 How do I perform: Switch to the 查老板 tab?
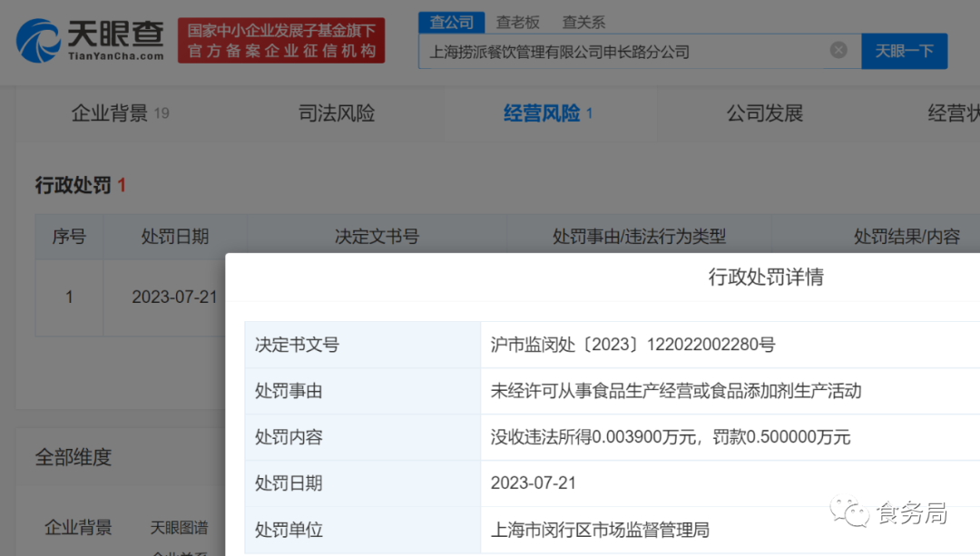[517, 23]
